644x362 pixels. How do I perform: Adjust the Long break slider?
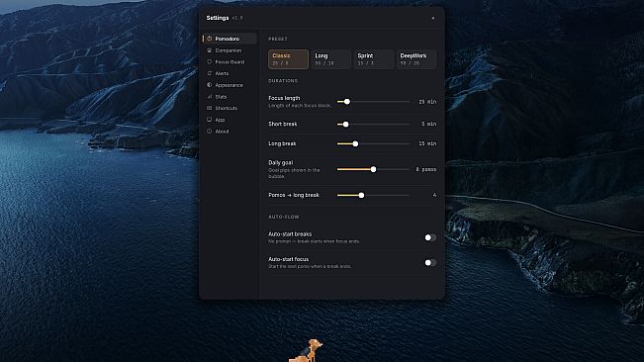373,143
